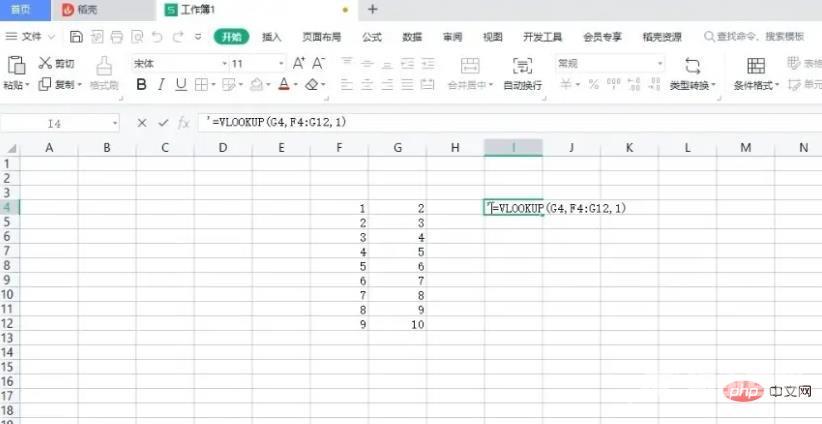Toggle Bold formatting
This screenshot has height=424, width=822.
click(x=141, y=85)
